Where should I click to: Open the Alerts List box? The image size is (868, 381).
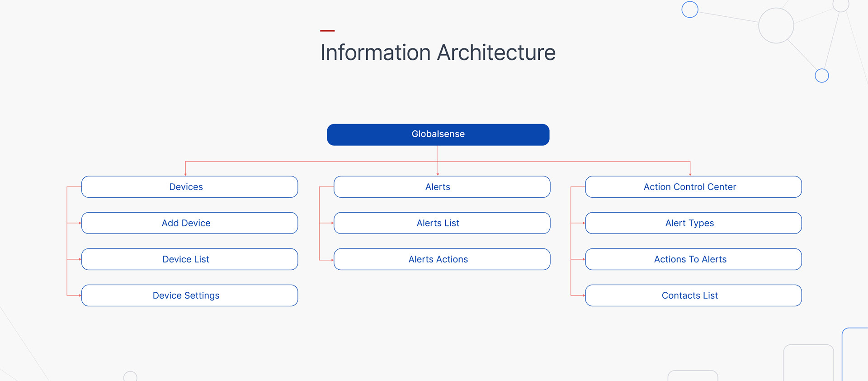coord(442,223)
